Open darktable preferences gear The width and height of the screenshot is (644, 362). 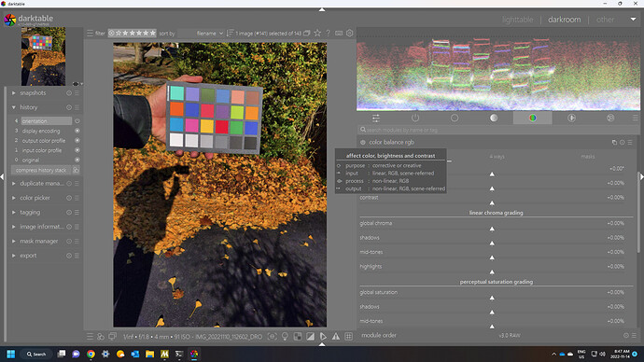point(349,33)
